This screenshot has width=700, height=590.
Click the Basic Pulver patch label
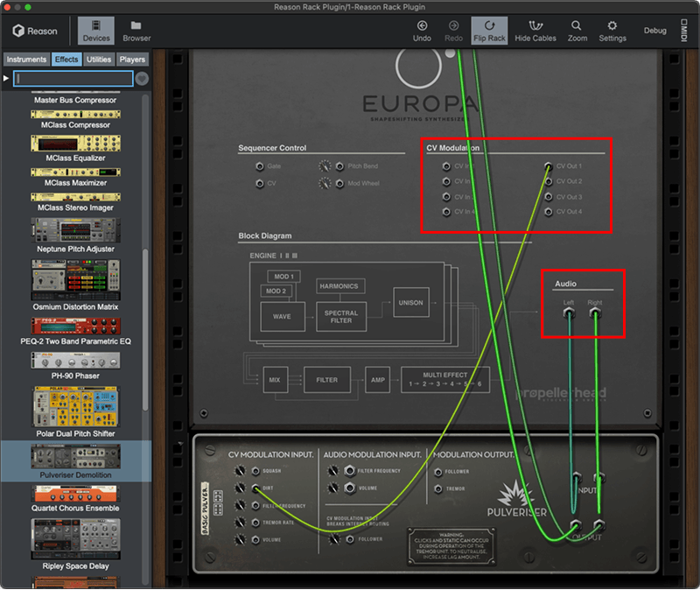point(205,509)
